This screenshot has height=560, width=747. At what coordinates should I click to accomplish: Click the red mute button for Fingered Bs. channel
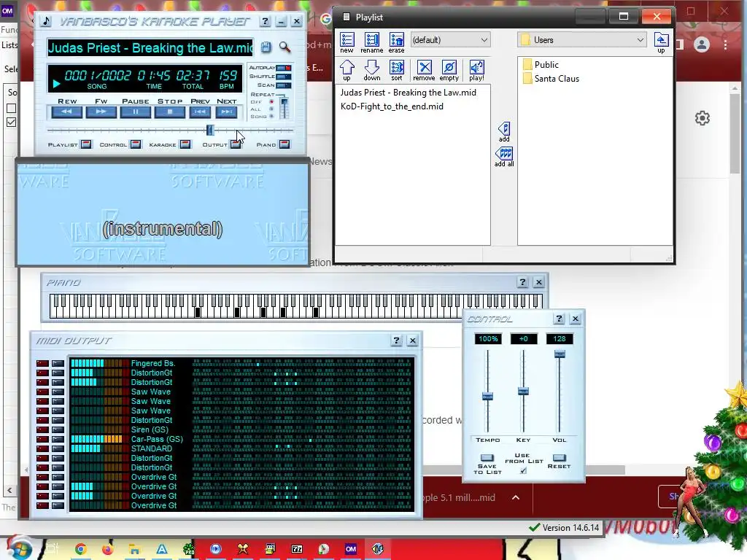point(42,363)
